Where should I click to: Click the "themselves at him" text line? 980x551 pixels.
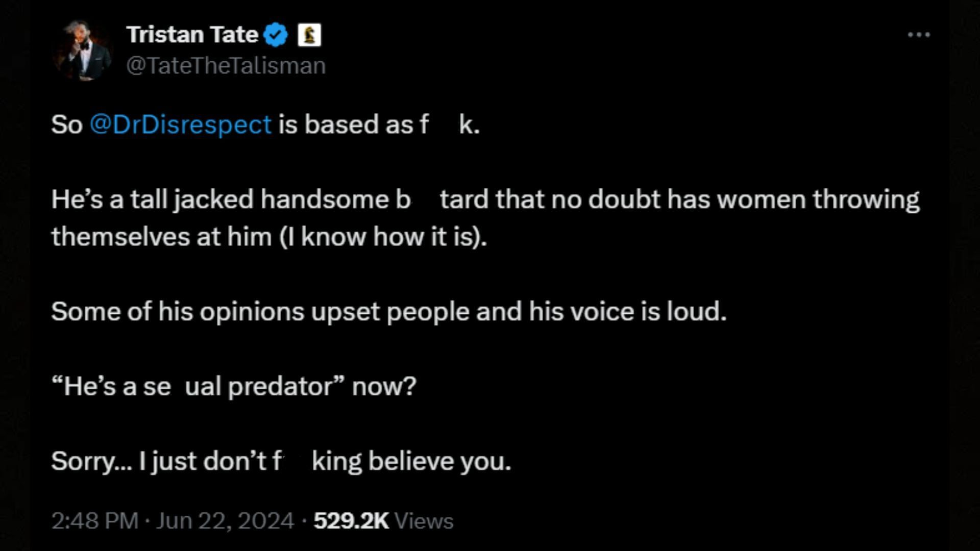click(x=161, y=237)
